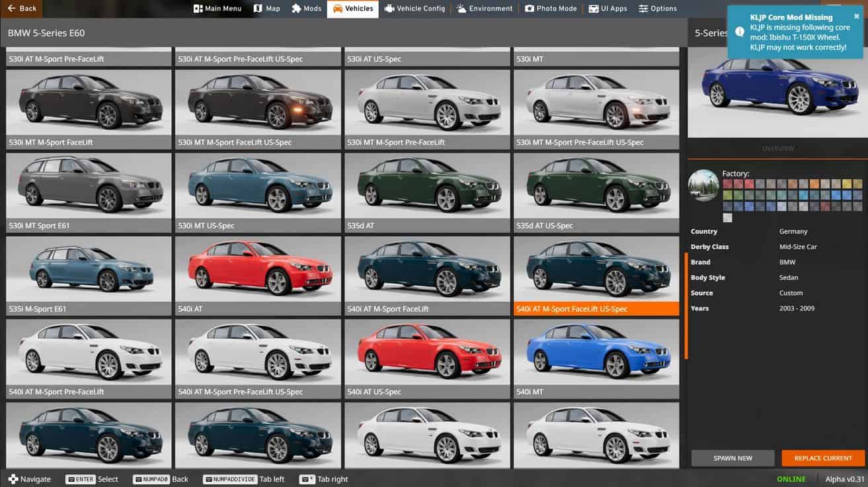The height and width of the screenshot is (487, 868).
Task: Click the Back arrow button
Action: click(22, 9)
